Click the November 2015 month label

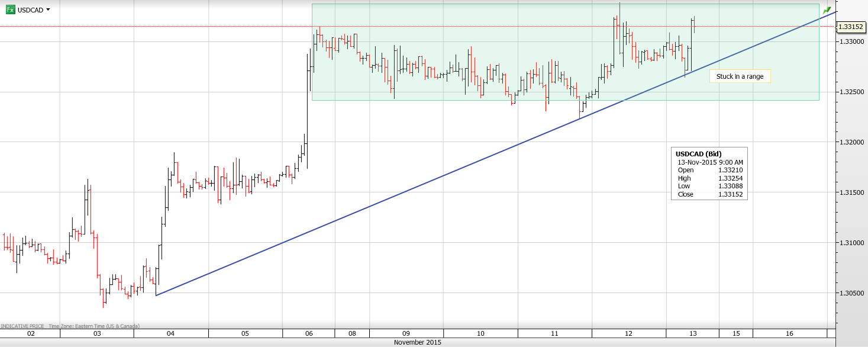417,342
